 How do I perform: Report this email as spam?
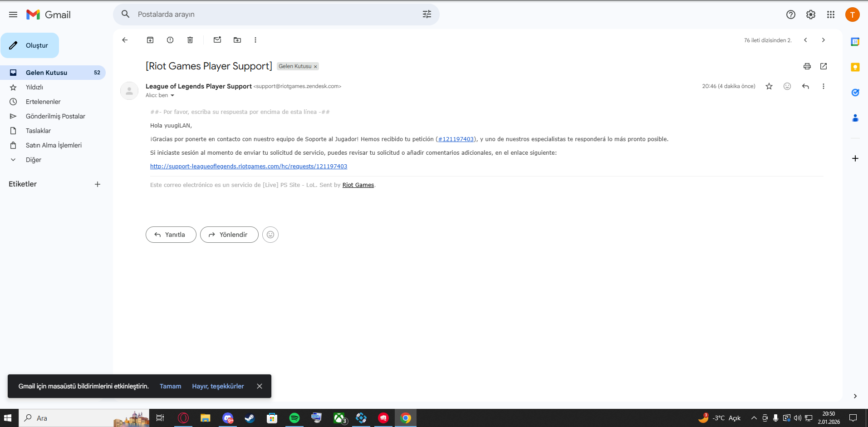pos(170,40)
